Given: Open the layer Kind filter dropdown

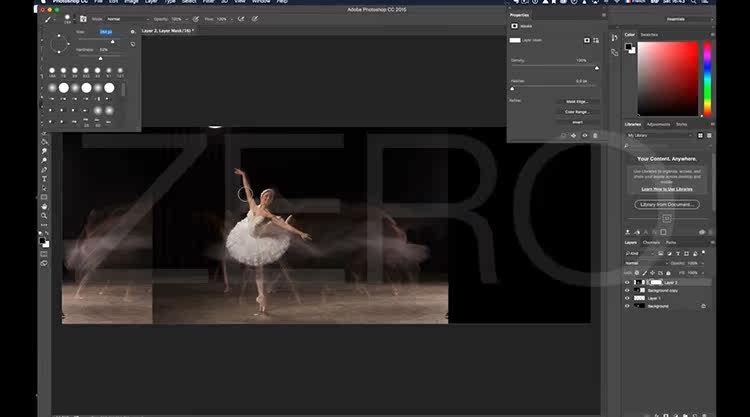Looking at the screenshot, I should (640, 253).
